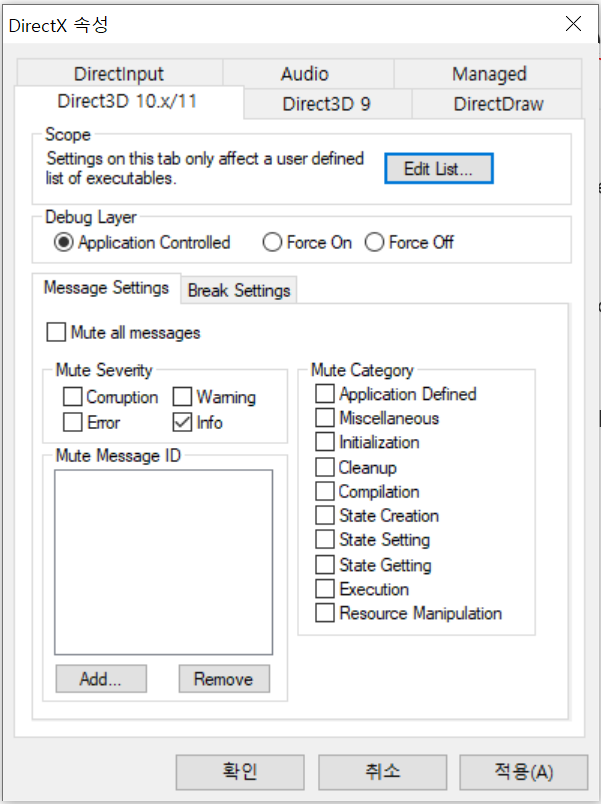The width and height of the screenshot is (601, 804).
Task: Switch to the Direct3D 9 tab
Action: (x=327, y=104)
